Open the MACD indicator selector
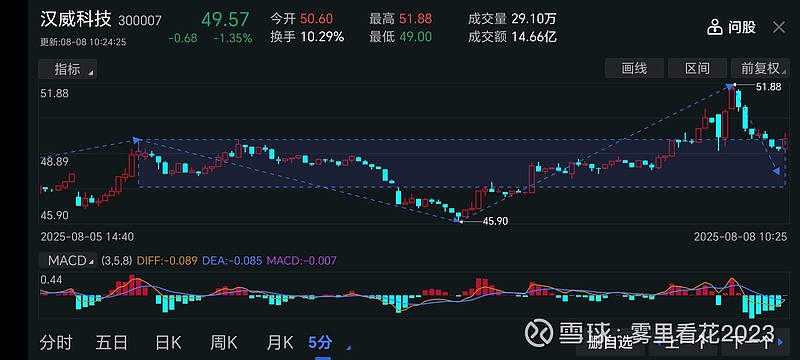 click(68, 261)
